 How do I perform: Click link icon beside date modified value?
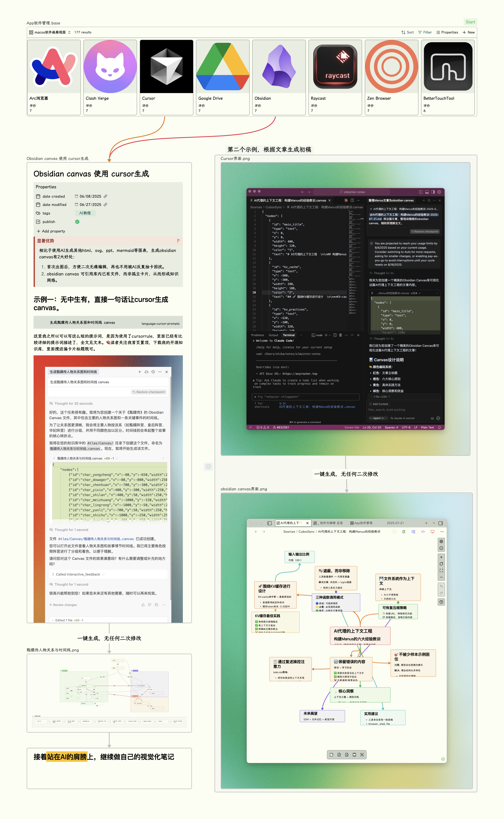pyautogui.click(x=105, y=205)
